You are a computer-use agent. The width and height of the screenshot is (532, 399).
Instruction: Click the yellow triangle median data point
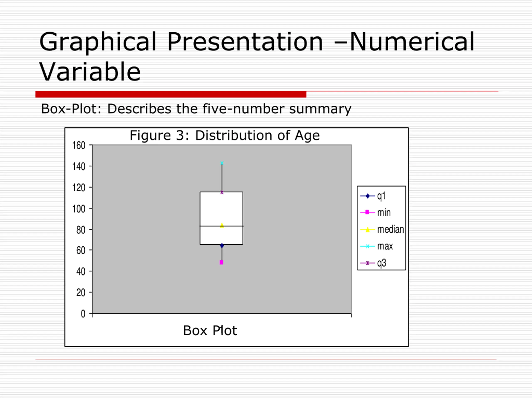[222, 225]
